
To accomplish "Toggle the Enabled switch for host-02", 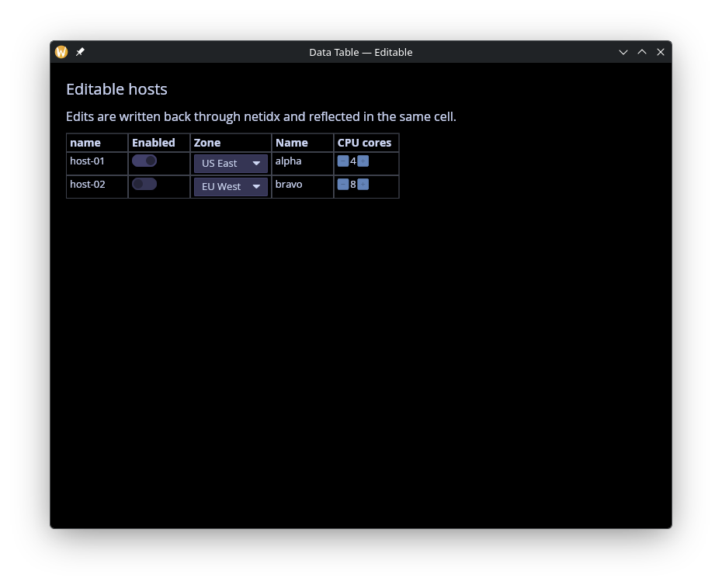I will coord(144,184).
